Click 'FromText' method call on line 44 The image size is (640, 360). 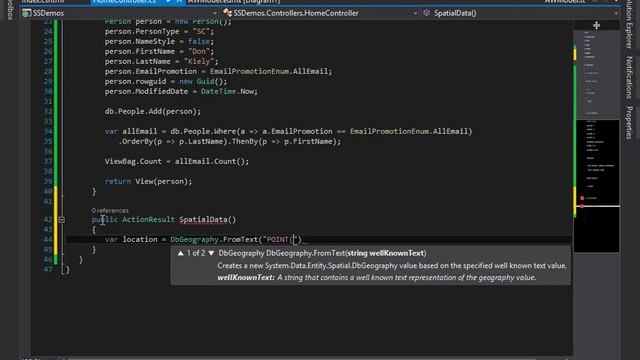[x=240, y=240]
